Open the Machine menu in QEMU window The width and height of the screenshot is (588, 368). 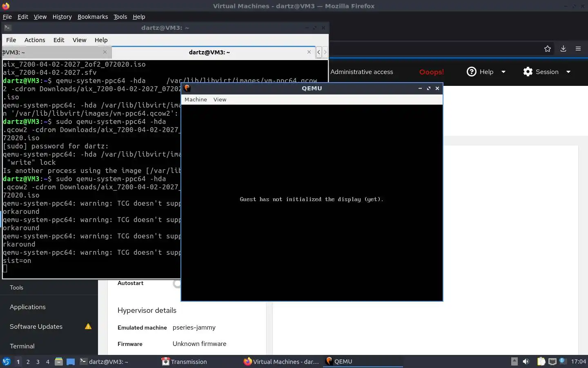[196, 99]
